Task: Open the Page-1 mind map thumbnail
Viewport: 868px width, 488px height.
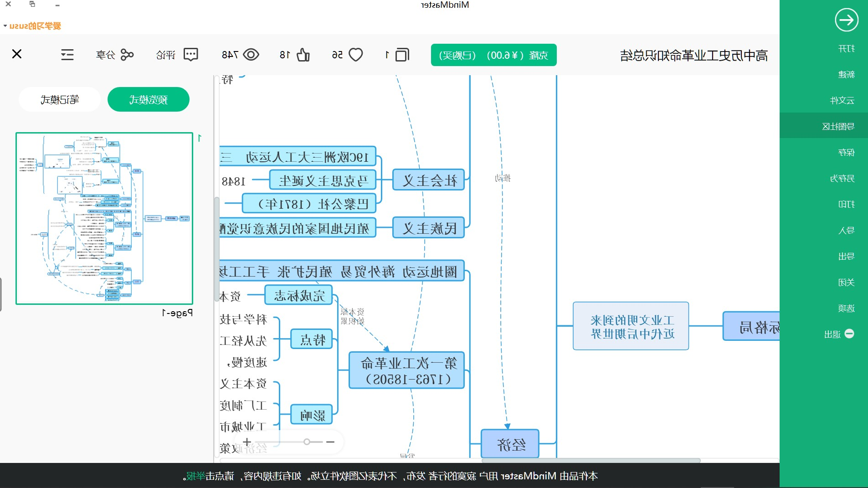Action: (x=104, y=218)
